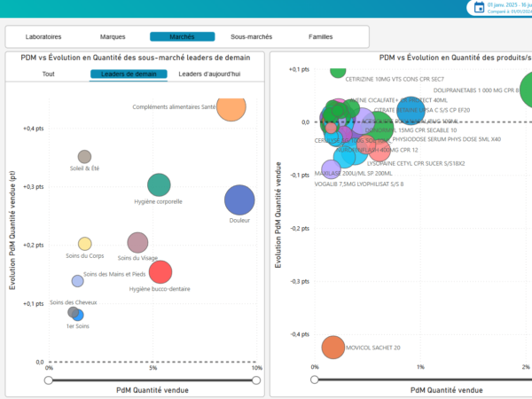Click the light blue Soins des Mains et Pieds bubble

(78, 281)
